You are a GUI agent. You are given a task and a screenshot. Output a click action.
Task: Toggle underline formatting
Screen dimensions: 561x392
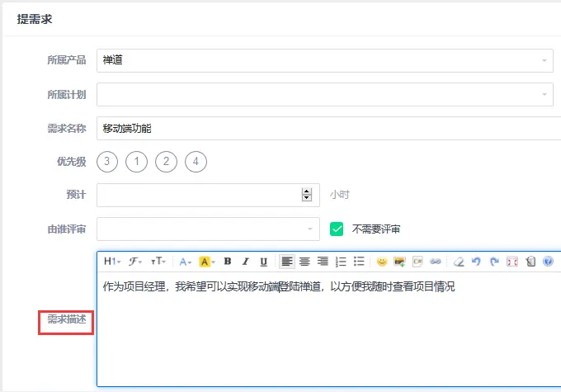click(264, 262)
